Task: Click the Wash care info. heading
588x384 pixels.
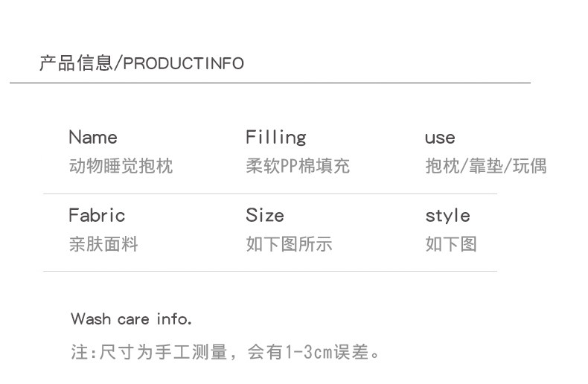Action: [x=132, y=319]
